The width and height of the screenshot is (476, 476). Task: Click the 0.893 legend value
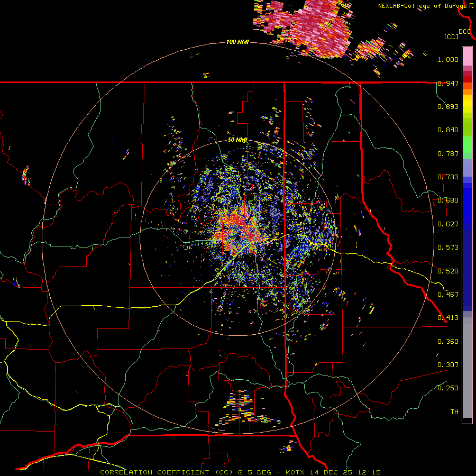click(x=448, y=106)
